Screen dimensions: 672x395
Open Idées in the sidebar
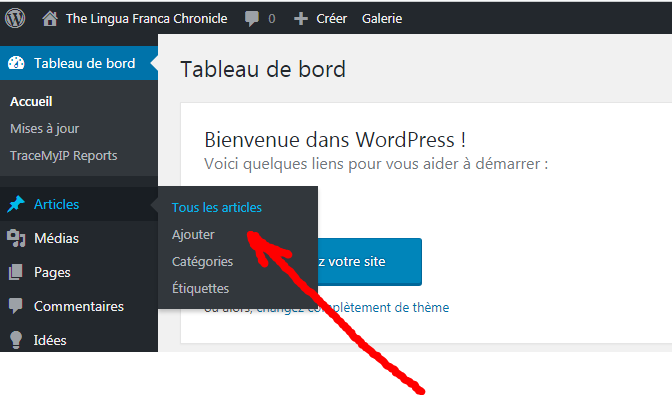pos(50,340)
